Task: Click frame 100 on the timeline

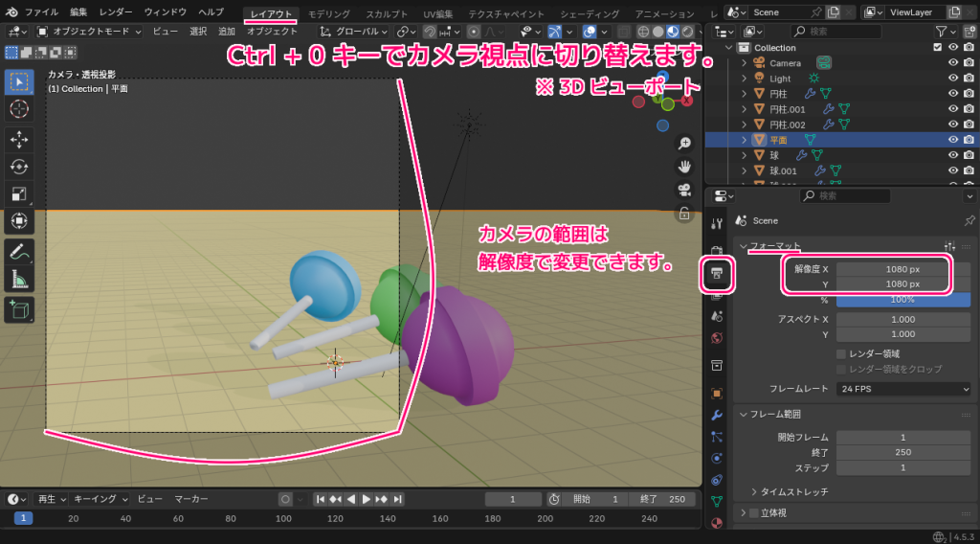Action: point(283,518)
